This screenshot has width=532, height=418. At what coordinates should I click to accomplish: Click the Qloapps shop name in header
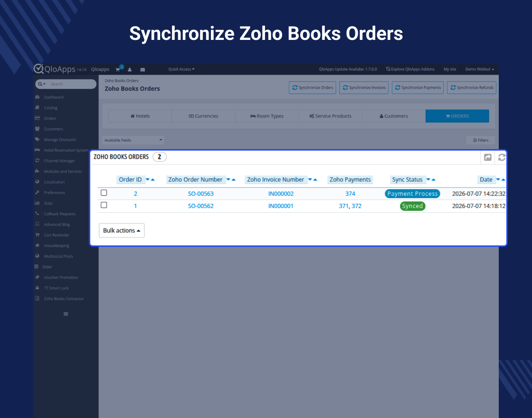(x=100, y=69)
